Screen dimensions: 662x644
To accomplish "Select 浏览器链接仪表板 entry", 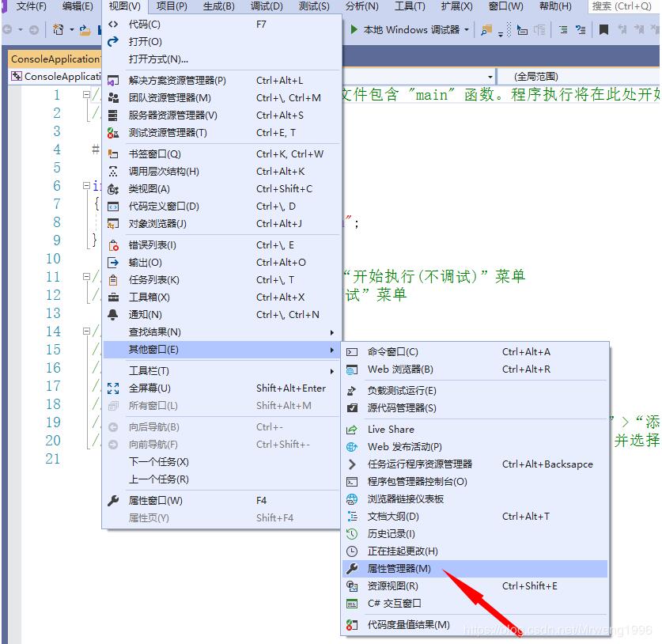I will pos(475,499).
